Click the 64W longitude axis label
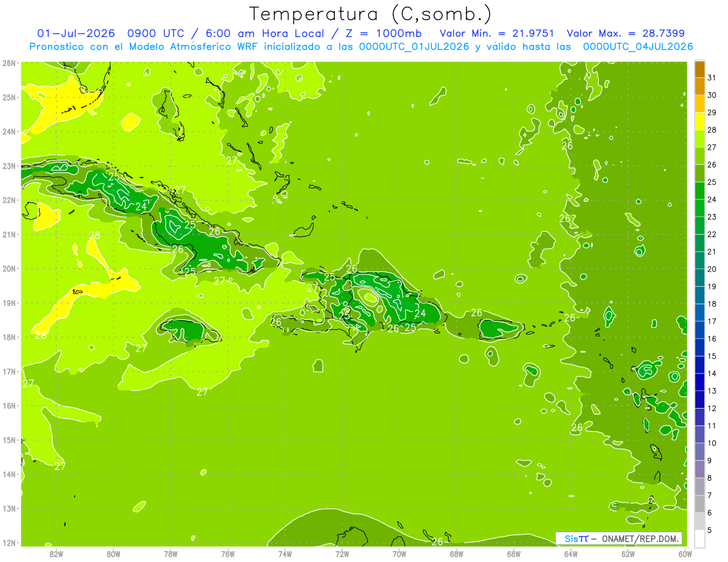Viewport: 728px width, 562px height. pyautogui.click(x=571, y=554)
